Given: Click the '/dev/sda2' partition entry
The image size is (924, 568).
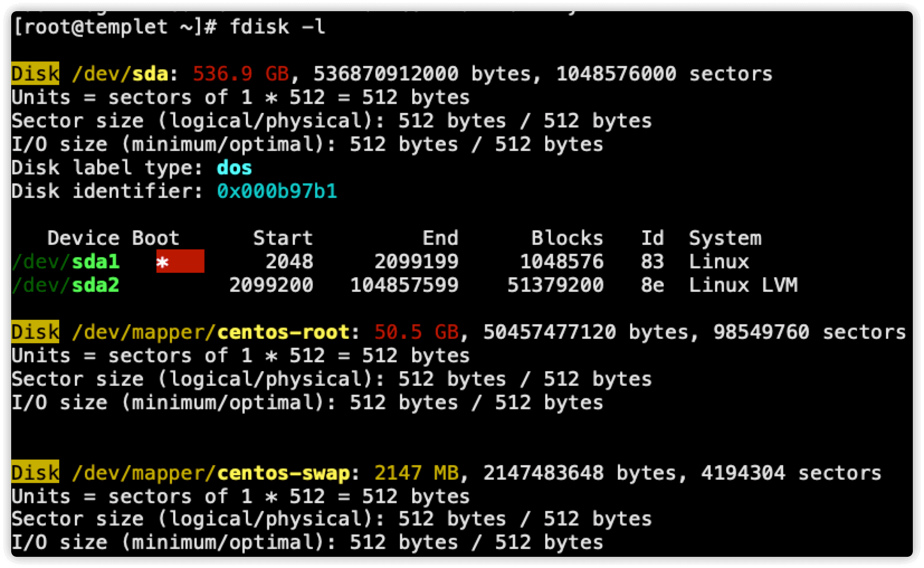Looking at the screenshot, I should (x=65, y=285).
